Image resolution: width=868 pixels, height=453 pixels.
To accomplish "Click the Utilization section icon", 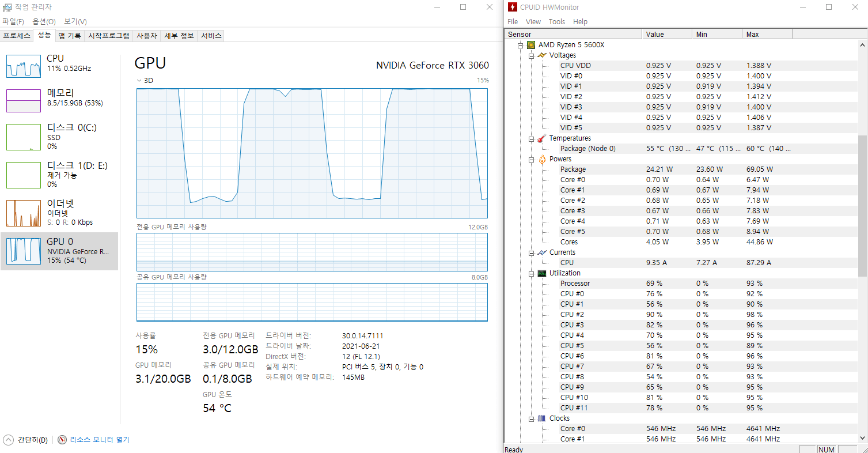I will (x=541, y=273).
